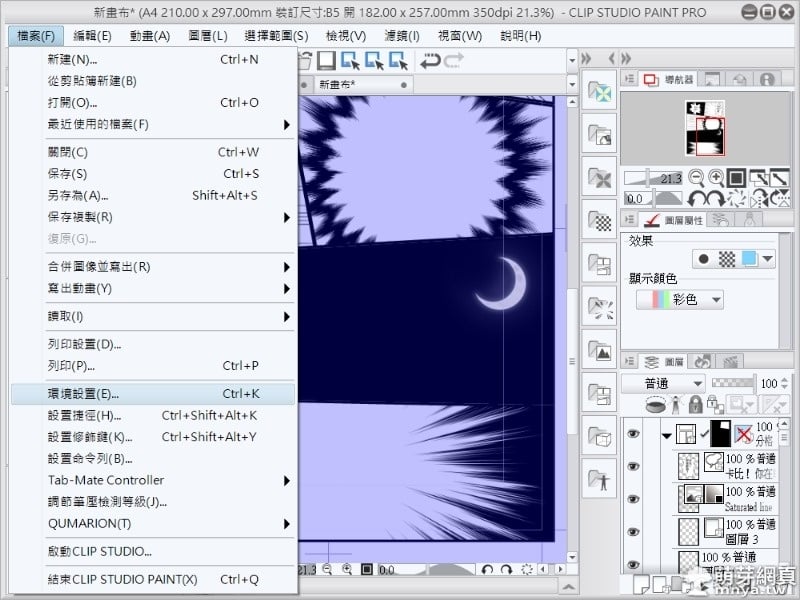Click 結束CLIP STUDIO PAINT(X) entry
Viewport: 800px width, 600px height.
pos(153,580)
